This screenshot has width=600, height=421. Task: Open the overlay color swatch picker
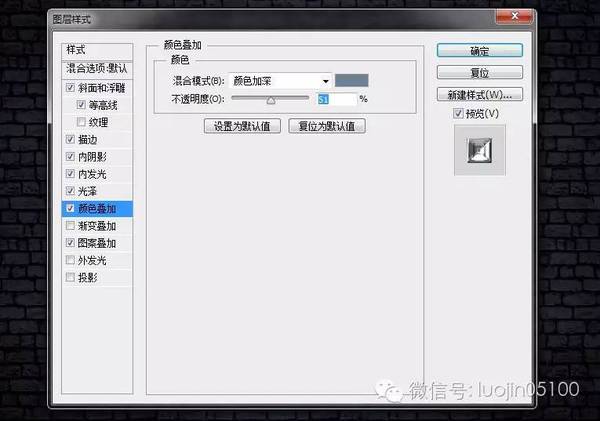click(352, 80)
